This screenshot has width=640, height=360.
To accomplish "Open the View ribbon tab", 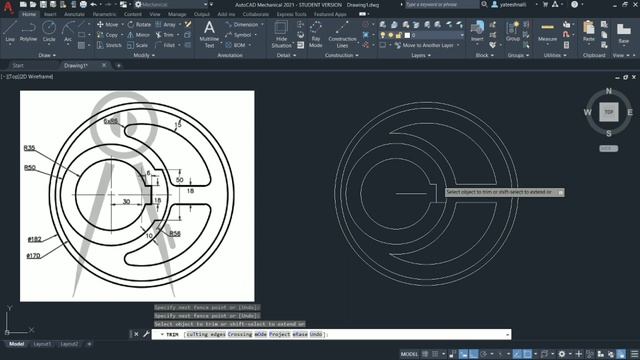I will (155, 14).
